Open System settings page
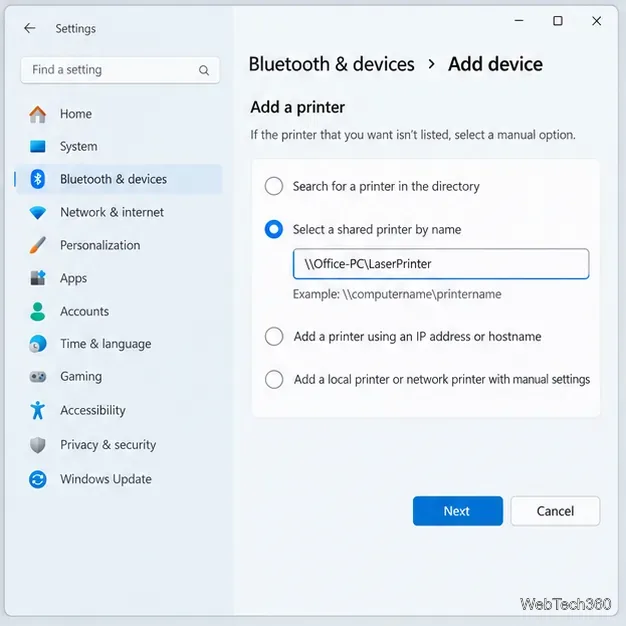Image resolution: width=626 pixels, height=626 pixels. point(79,147)
